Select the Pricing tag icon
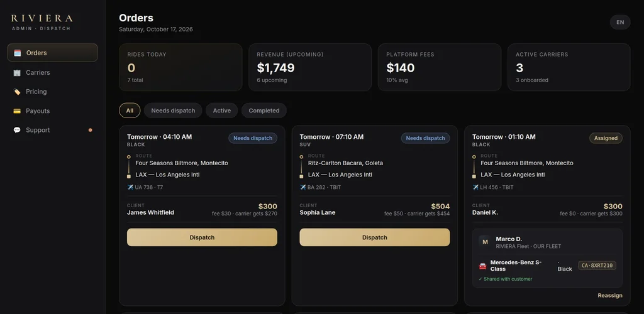Screen dimensions: 644x314 pos(17,92)
